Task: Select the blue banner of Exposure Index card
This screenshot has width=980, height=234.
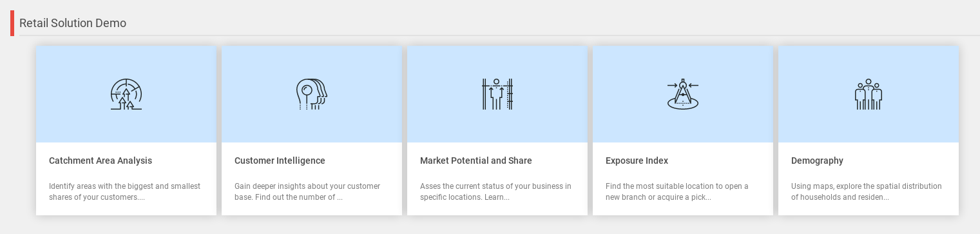Action: (683, 94)
